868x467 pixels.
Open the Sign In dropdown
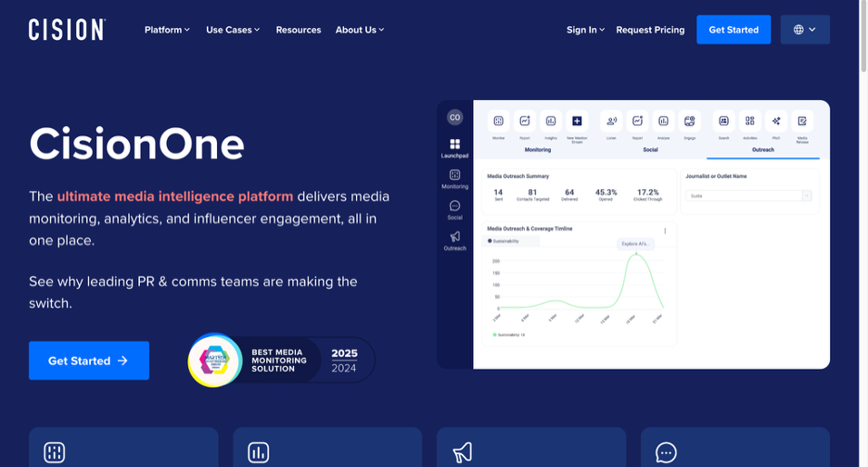585,30
